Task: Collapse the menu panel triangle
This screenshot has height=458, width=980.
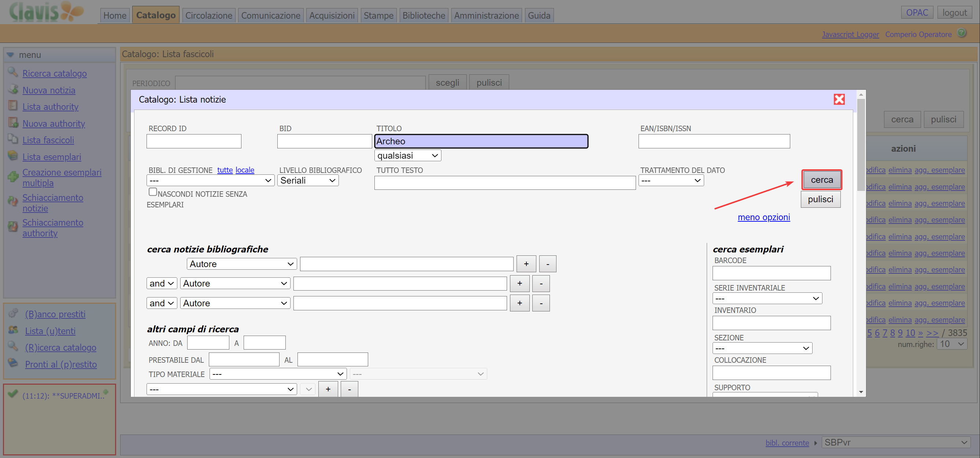Action: (x=10, y=55)
